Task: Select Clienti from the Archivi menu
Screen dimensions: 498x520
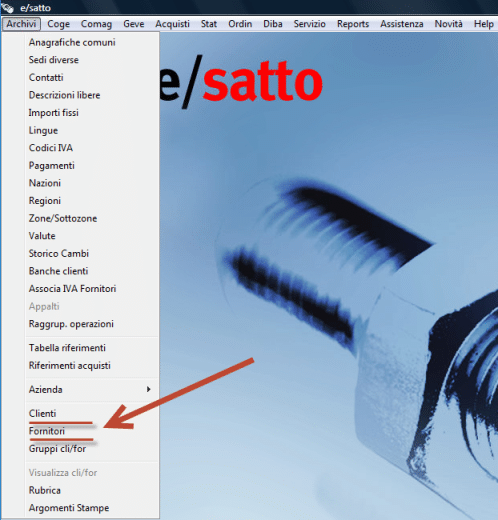Action: pyautogui.click(x=42, y=413)
